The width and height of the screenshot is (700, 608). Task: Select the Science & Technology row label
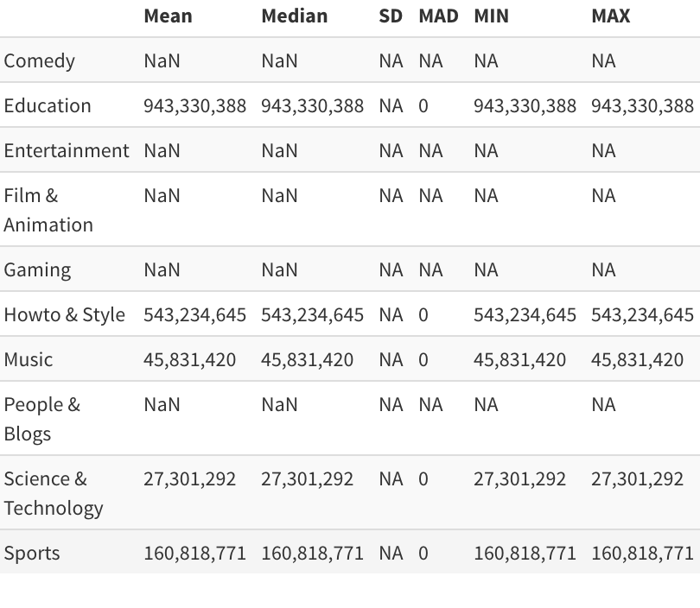[54, 494]
